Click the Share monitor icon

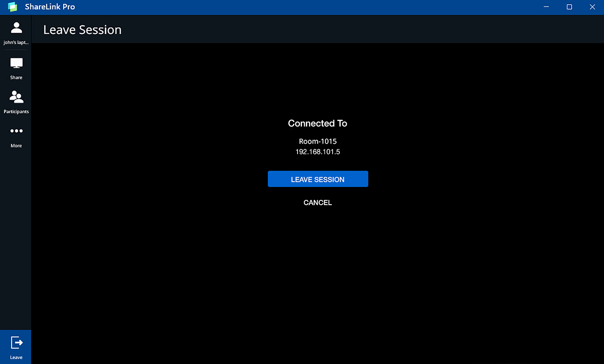[x=16, y=63]
